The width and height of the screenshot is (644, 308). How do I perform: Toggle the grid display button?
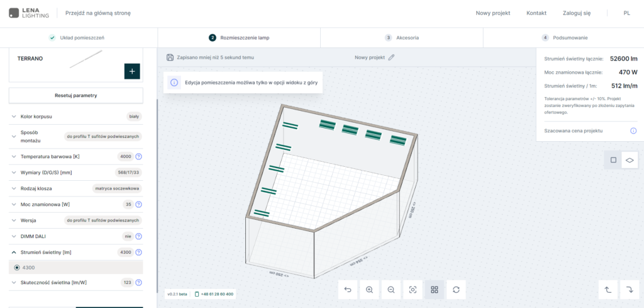[434, 290]
